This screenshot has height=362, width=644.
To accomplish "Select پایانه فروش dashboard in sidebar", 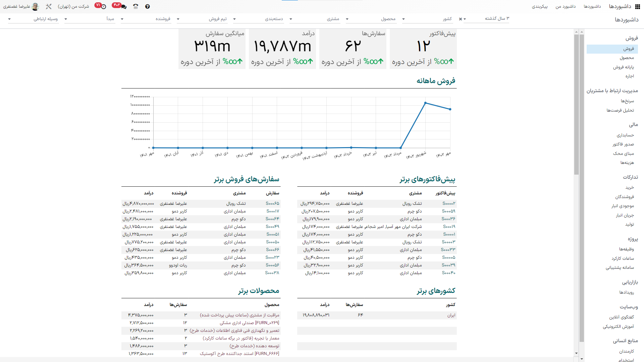I will pos(623,67).
